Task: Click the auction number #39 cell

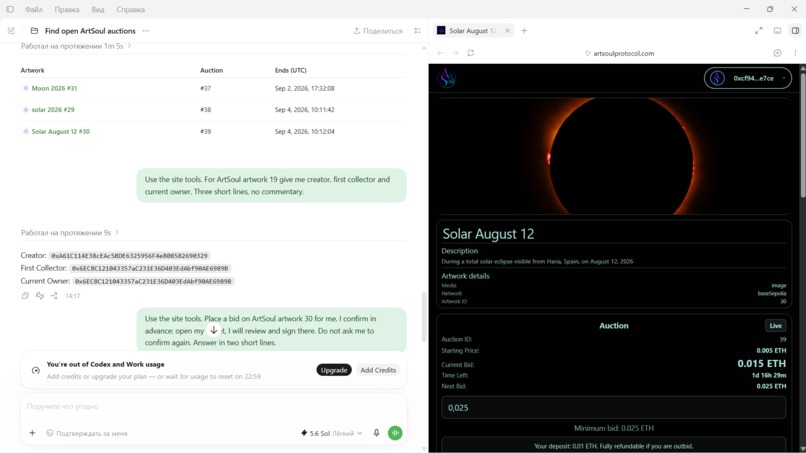Action: pos(206,132)
